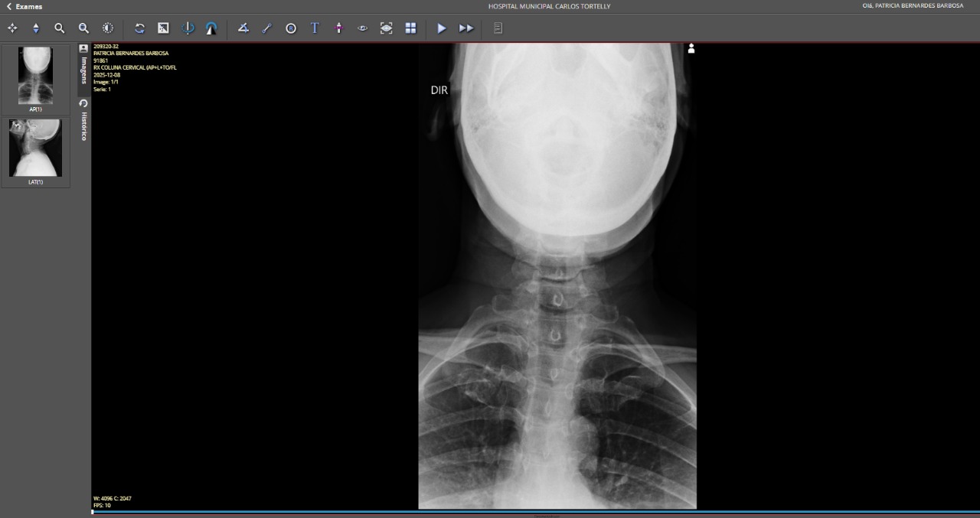Toggle the eye visibility icon

[363, 28]
